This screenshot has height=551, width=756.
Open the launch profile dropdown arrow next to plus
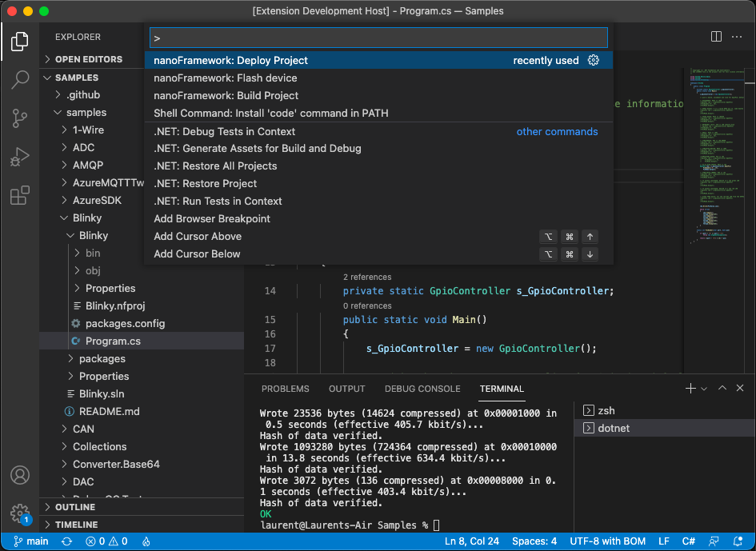pyautogui.click(x=704, y=389)
